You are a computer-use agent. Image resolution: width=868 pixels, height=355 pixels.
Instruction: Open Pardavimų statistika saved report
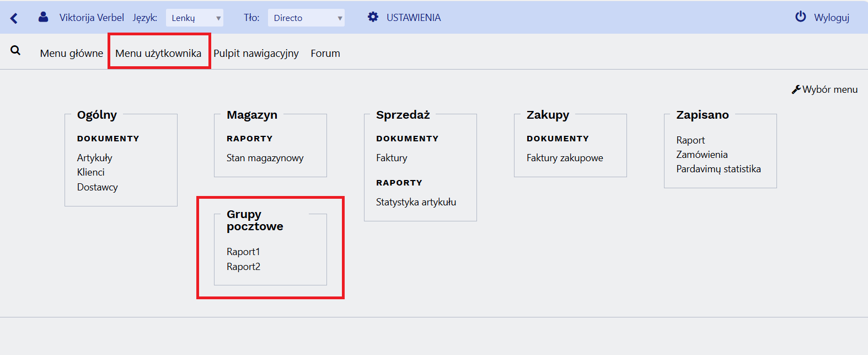click(719, 169)
